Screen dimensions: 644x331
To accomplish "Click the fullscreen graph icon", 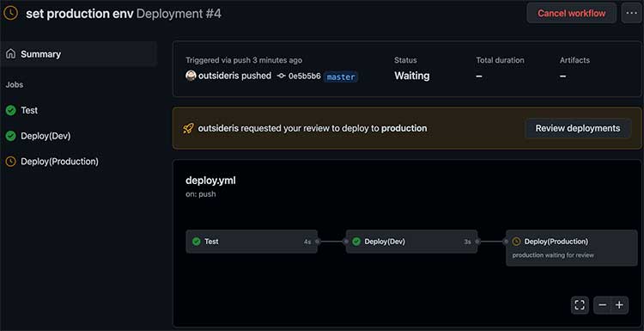I will point(580,305).
